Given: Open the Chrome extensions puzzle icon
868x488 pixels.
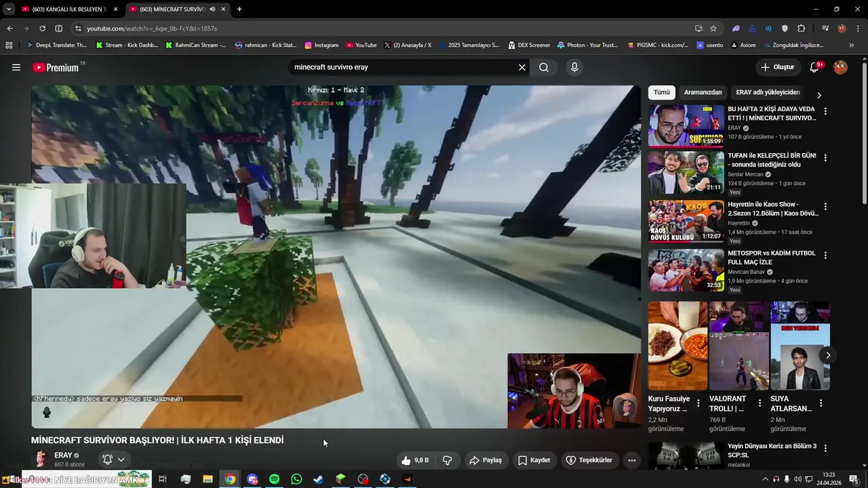Looking at the screenshot, I should 802,28.
